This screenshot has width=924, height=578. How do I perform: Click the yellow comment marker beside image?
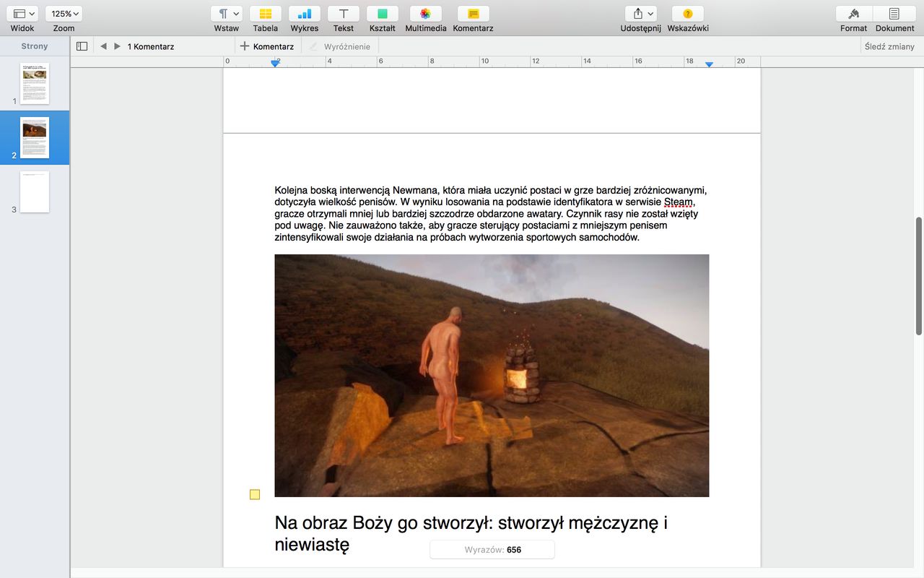coord(255,494)
